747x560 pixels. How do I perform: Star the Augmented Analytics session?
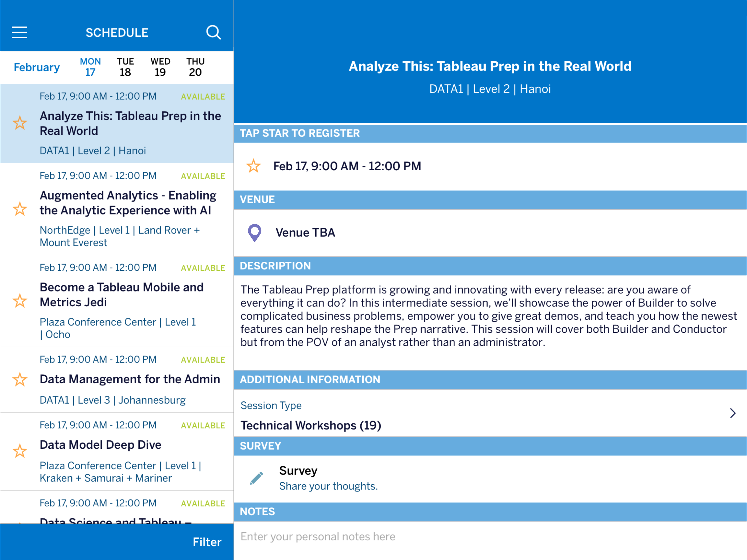coord(20,209)
